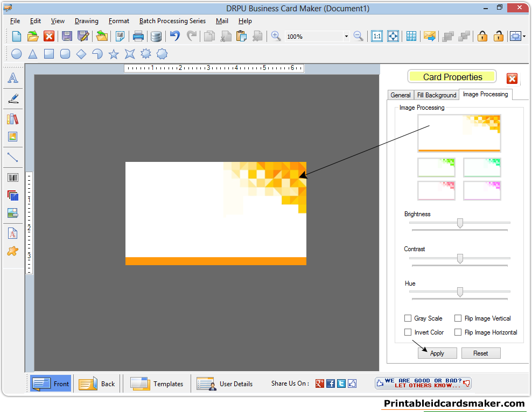
Task: Select the teal-green tint preview thumbnail
Action: coord(482,167)
